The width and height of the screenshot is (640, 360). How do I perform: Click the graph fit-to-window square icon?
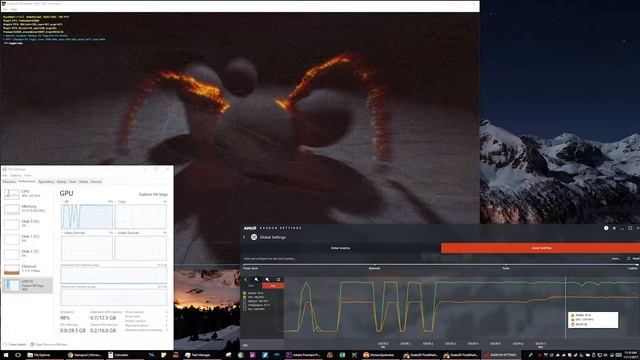tap(278, 280)
